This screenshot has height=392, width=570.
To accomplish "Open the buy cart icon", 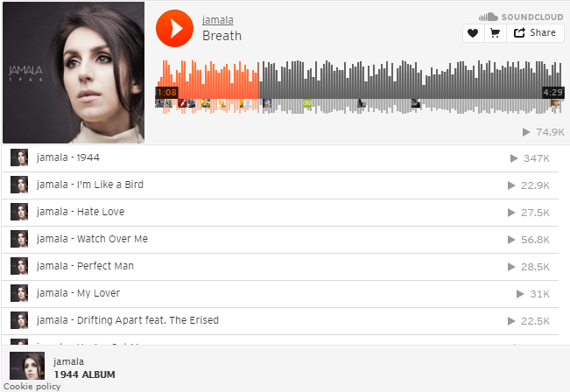I will click(495, 33).
